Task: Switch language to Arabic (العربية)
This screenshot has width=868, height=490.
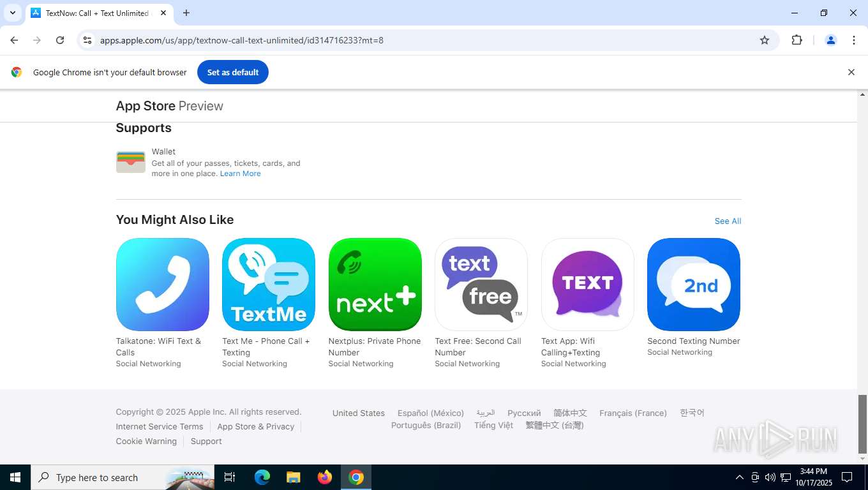Action: (x=486, y=413)
